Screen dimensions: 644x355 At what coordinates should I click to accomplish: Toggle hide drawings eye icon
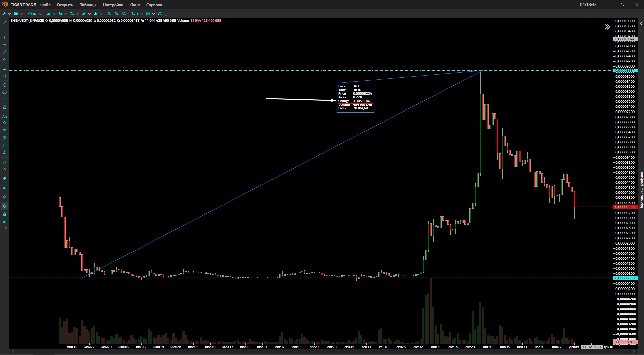(5, 222)
